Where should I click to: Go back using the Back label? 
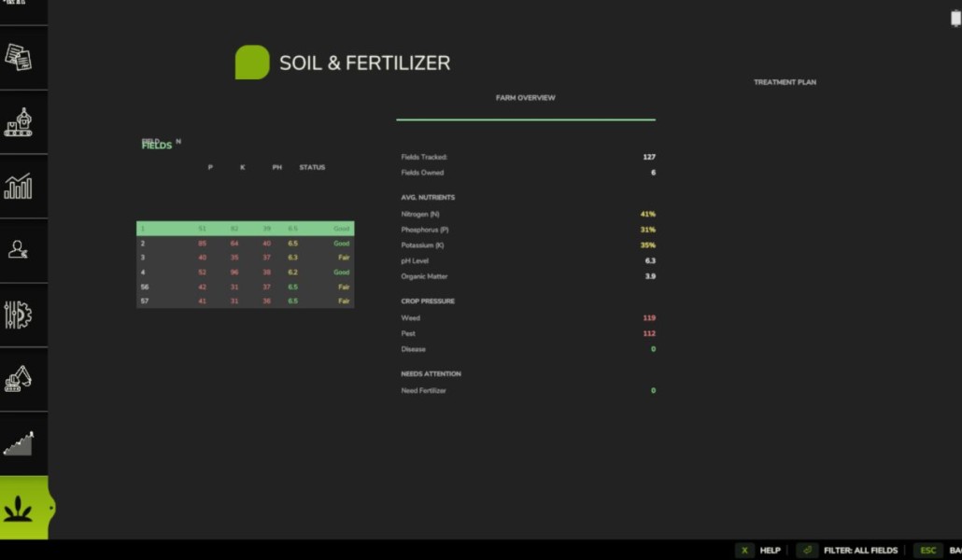pyautogui.click(x=955, y=550)
